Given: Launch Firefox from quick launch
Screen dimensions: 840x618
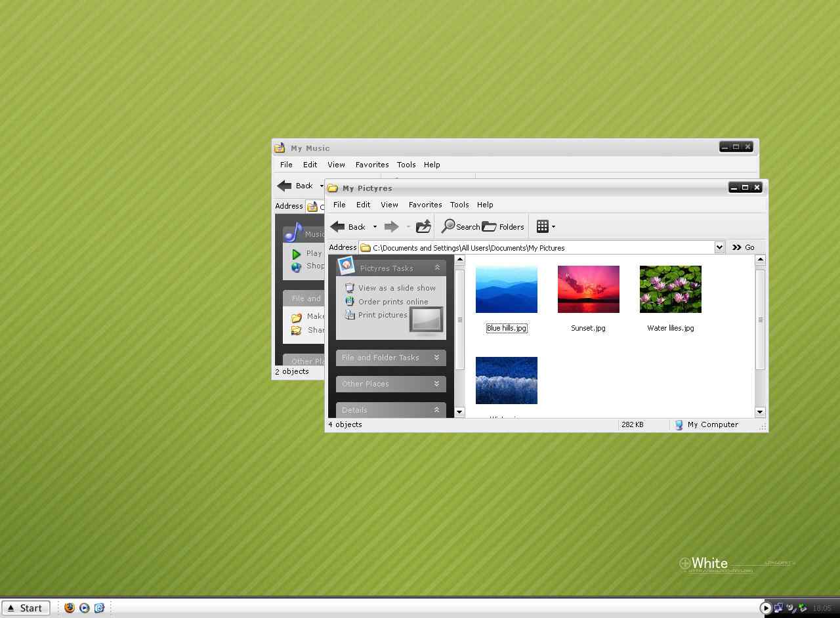Looking at the screenshot, I should 70,608.
